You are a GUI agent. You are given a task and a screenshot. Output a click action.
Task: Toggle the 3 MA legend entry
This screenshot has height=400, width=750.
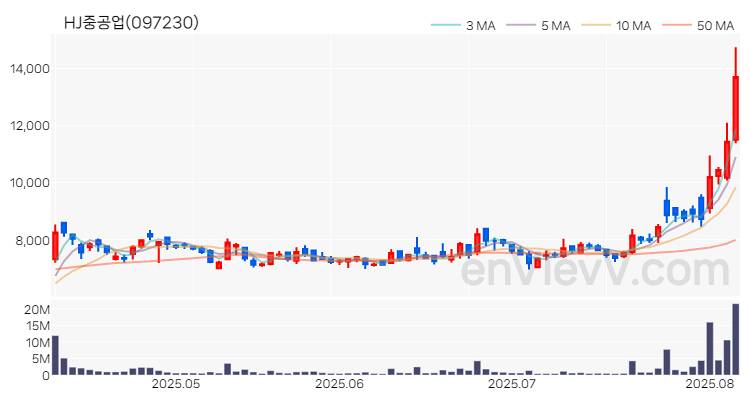click(463, 25)
